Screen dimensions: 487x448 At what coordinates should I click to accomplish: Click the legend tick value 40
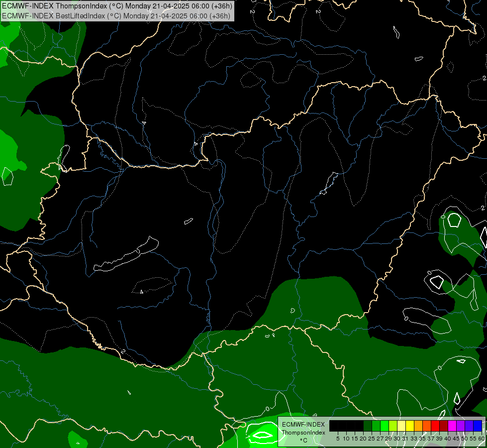pyautogui.click(x=448, y=439)
